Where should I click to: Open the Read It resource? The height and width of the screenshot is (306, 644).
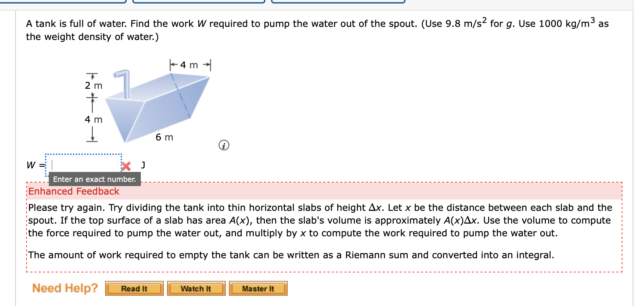point(134,288)
